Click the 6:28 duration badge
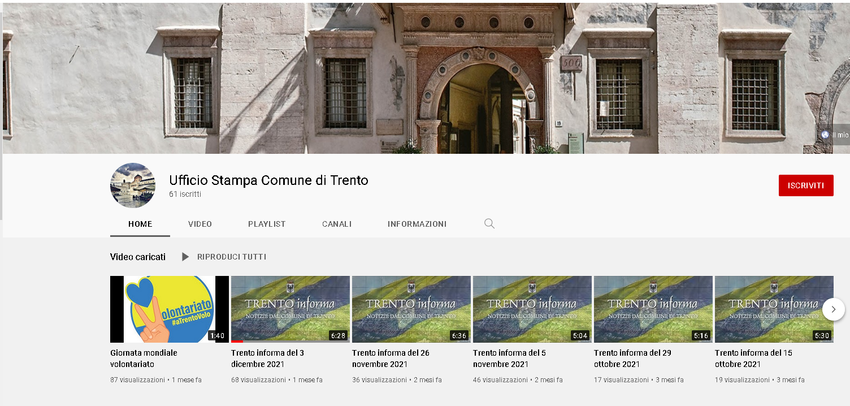This screenshot has height=406, width=850. [x=338, y=336]
